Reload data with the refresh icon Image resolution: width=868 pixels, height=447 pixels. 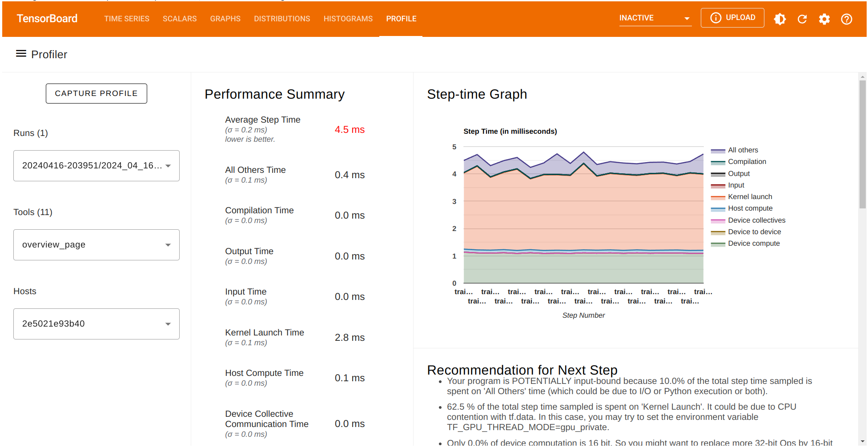point(802,19)
